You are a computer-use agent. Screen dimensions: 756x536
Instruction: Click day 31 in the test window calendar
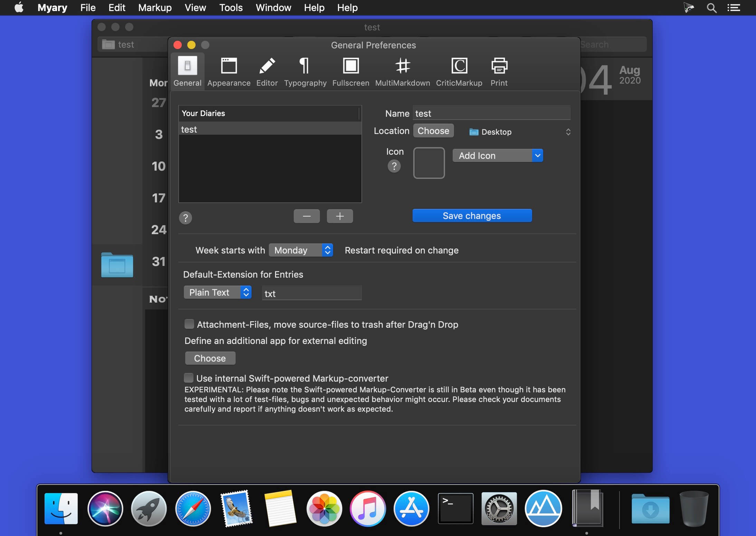158,261
